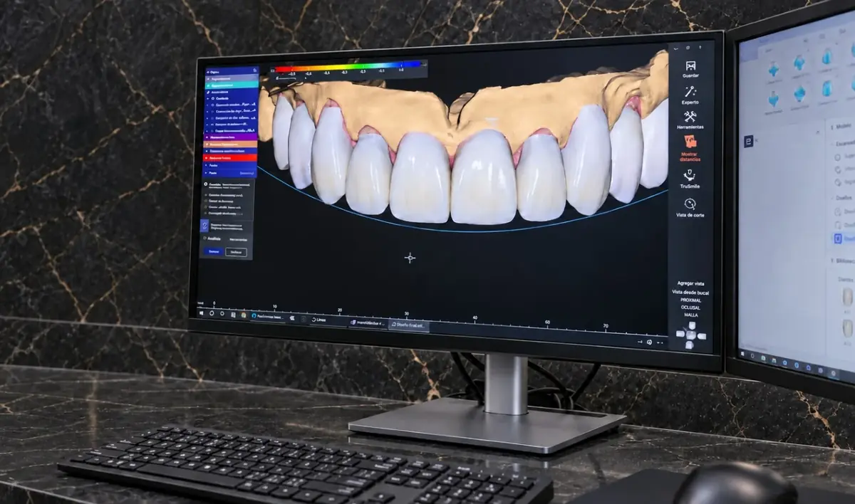Image resolution: width=855 pixels, height=504 pixels.
Task: Select Vista desde bucal
Action: (690, 293)
